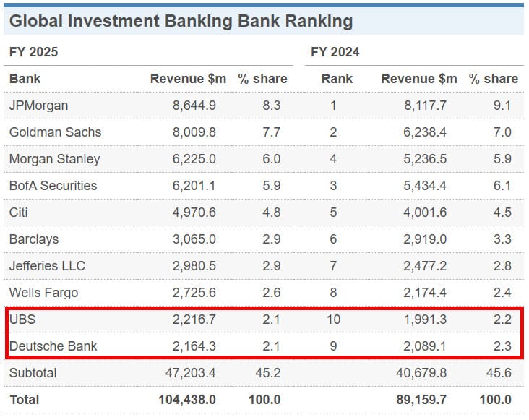
Task: Select the "BofA Securities" bank name
Action: pos(53,186)
